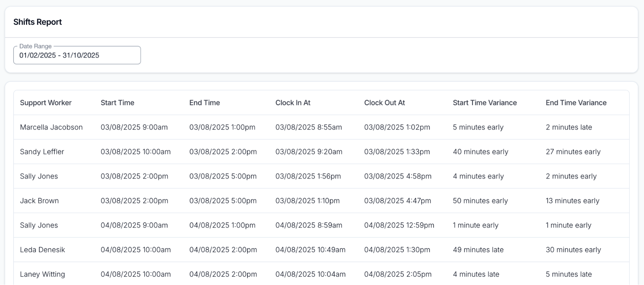Sort by Start Time column header

[117, 103]
